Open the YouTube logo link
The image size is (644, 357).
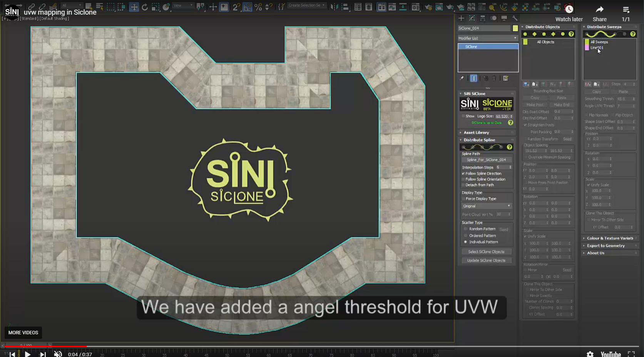point(611,354)
